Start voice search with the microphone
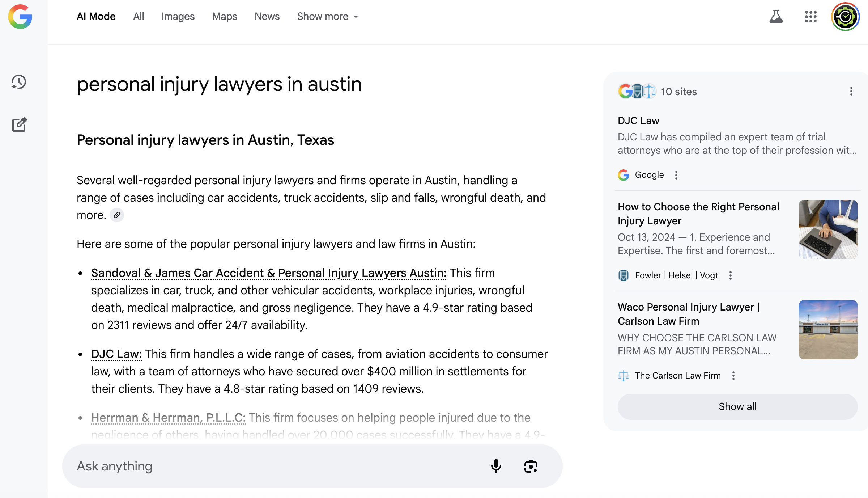The width and height of the screenshot is (868, 498). pyautogui.click(x=496, y=466)
